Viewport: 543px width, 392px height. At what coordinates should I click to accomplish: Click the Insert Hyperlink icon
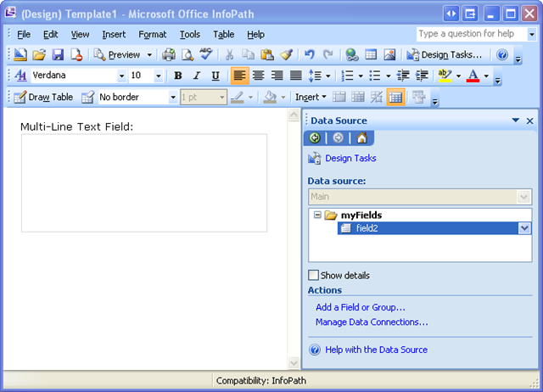(x=351, y=55)
